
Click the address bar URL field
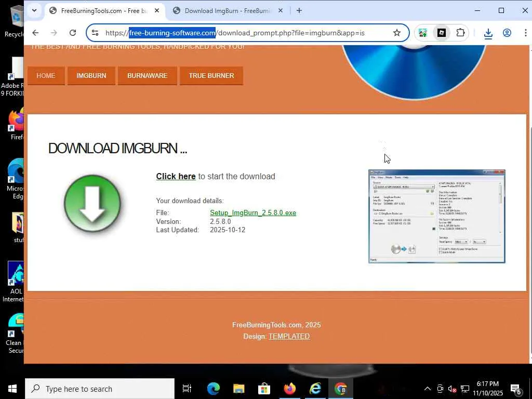248,33
